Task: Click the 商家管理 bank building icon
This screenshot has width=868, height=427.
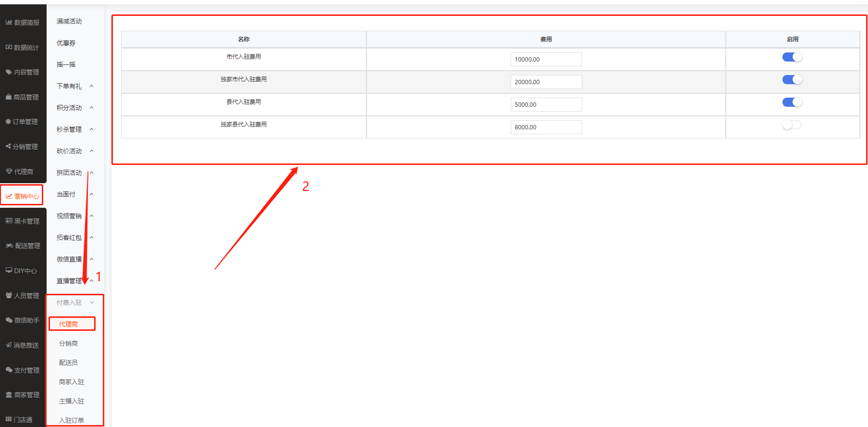Action: (x=9, y=394)
